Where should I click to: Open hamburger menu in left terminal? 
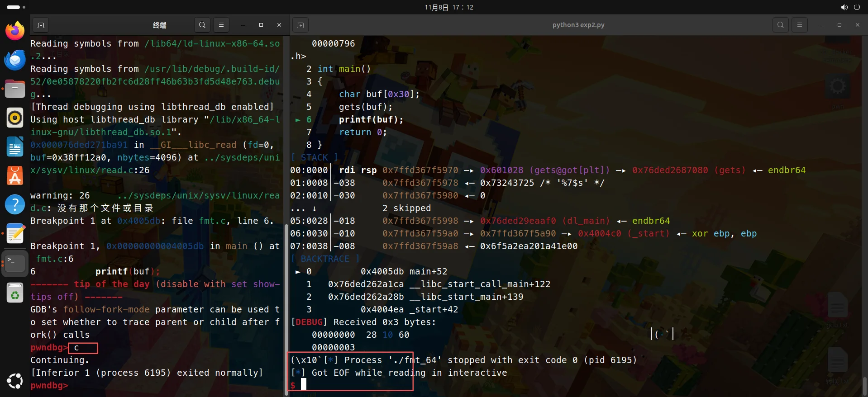click(x=221, y=25)
